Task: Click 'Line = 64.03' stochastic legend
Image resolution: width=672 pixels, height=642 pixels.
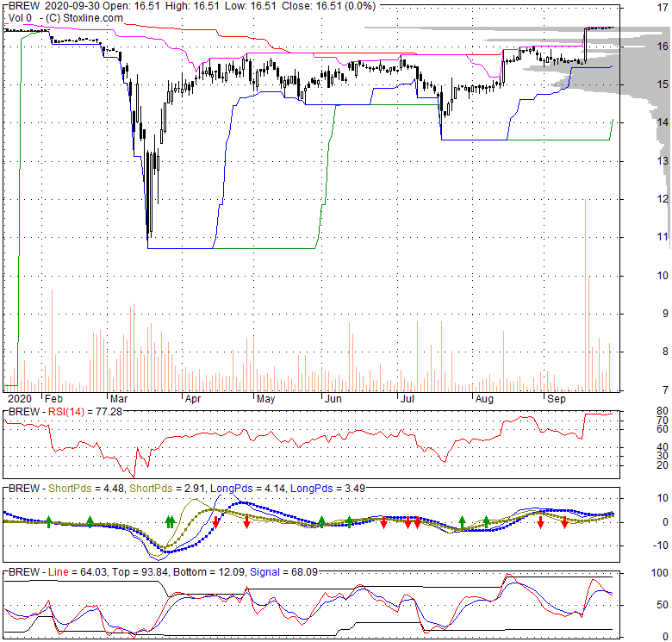Action: tap(78, 572)
